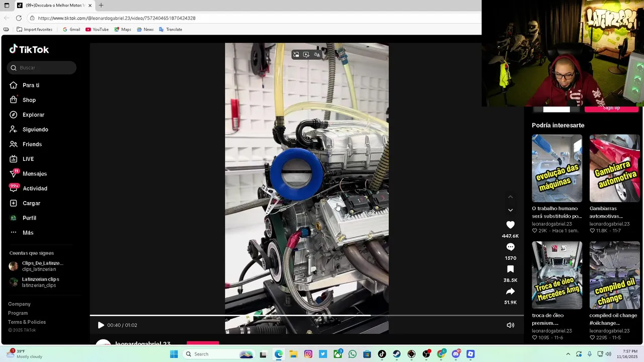Viewport: 644px width, 362px height.
Task: Open Terms & Policies footer link
Action: click(x=27, y=322)
